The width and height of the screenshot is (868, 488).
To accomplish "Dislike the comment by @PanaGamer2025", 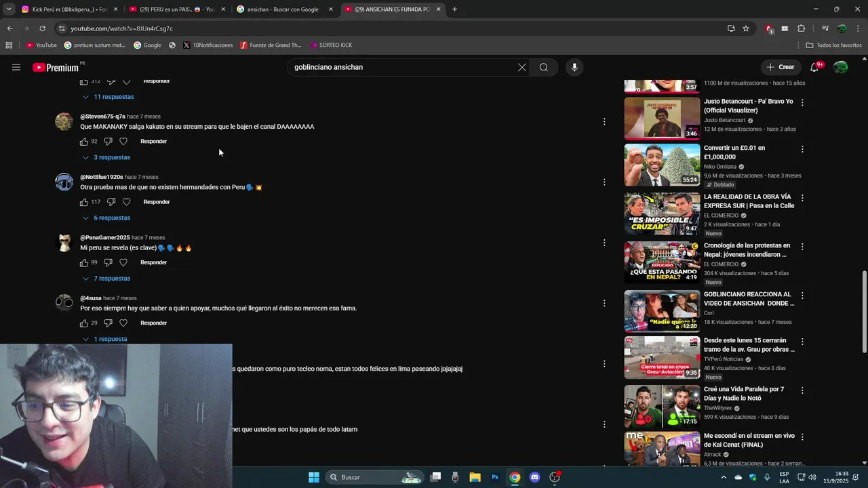I will (108, 262).
